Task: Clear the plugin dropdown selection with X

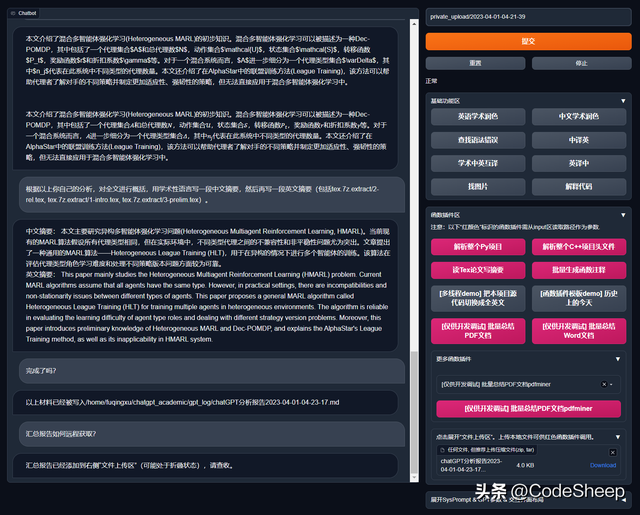Action: click(x=604, y=384)
